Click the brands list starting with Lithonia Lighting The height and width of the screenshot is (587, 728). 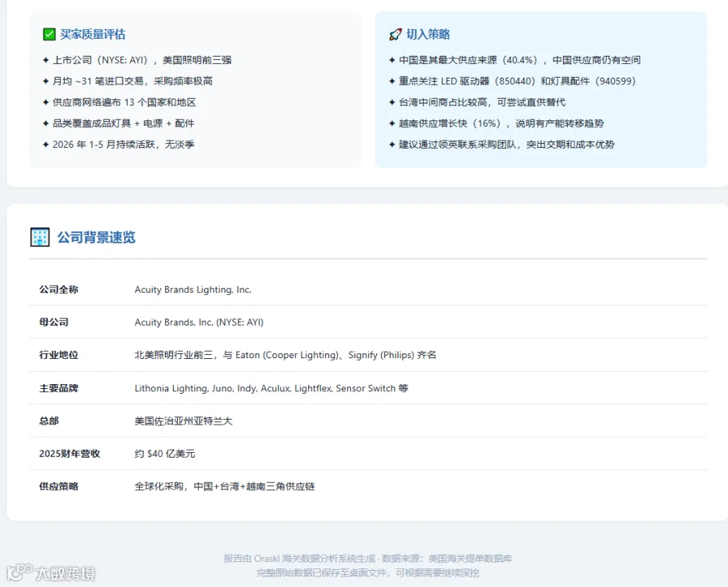click(x=272, y=388)
